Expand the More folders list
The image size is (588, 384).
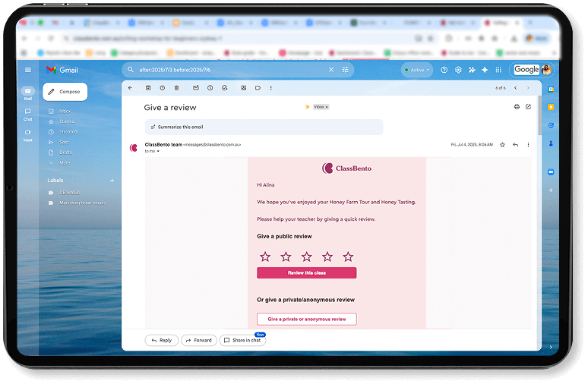click(65, 162)
